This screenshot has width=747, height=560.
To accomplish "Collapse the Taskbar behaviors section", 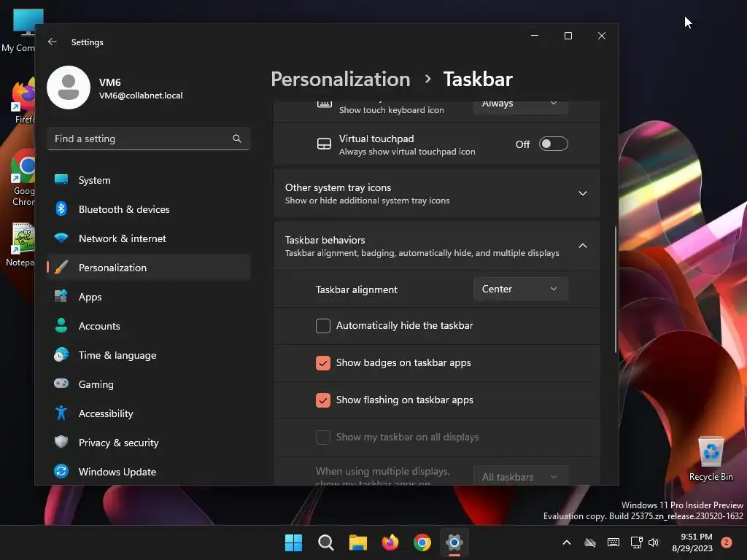I will (x=582, y=246).
